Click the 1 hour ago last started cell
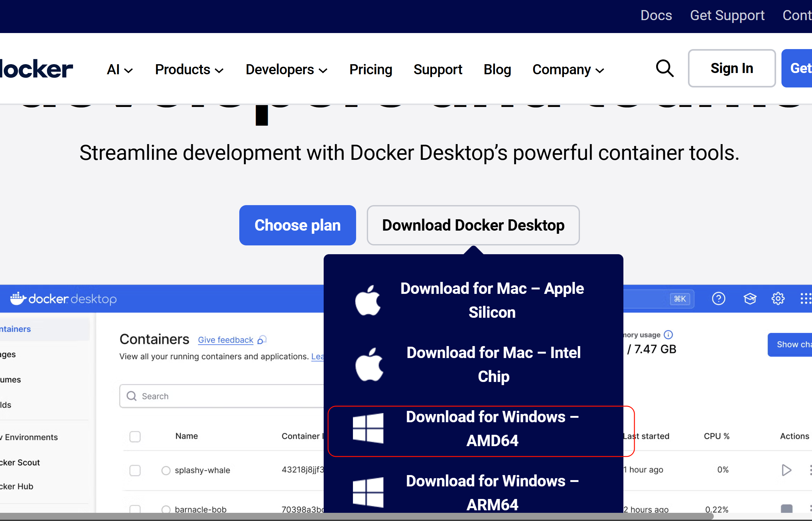 [643, 470]
